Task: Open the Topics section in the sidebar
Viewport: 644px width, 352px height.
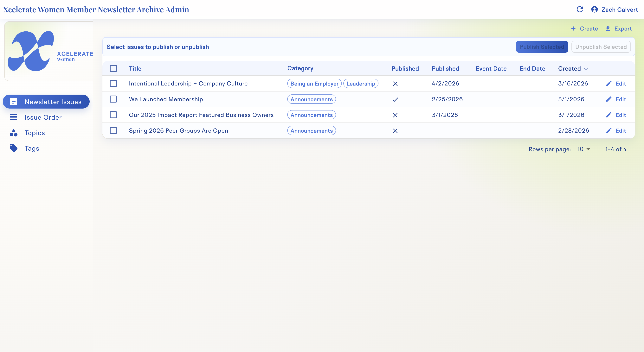Action: [x=35, y=133]
